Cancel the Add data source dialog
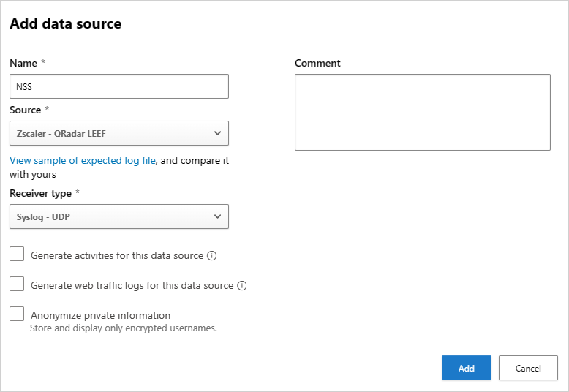The height and width of the screenshot is (392, 569). 528,368
